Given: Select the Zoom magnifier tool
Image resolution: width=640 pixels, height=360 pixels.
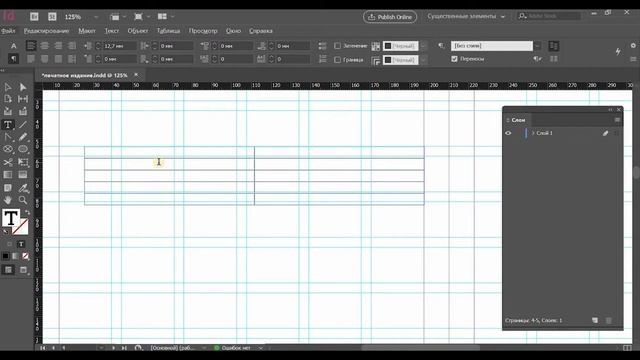Looking at the screenshot, I should point(23,200).
